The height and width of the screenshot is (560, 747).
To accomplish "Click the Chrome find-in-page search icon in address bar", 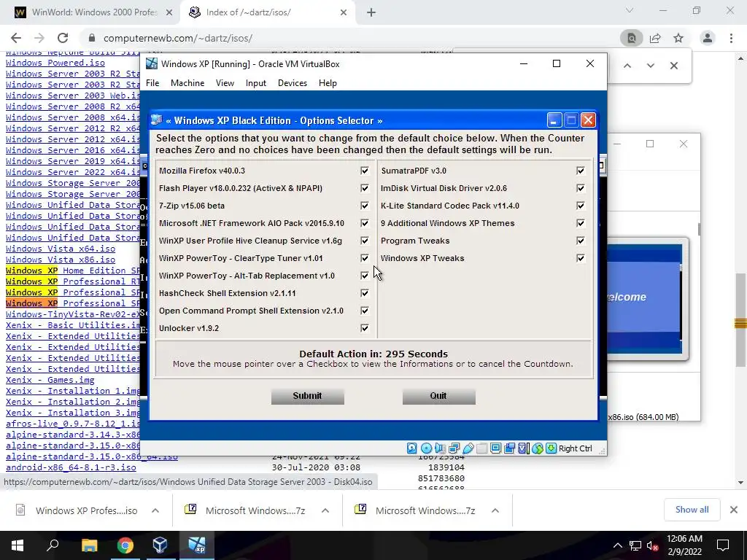I will click(x=632, y=38).
